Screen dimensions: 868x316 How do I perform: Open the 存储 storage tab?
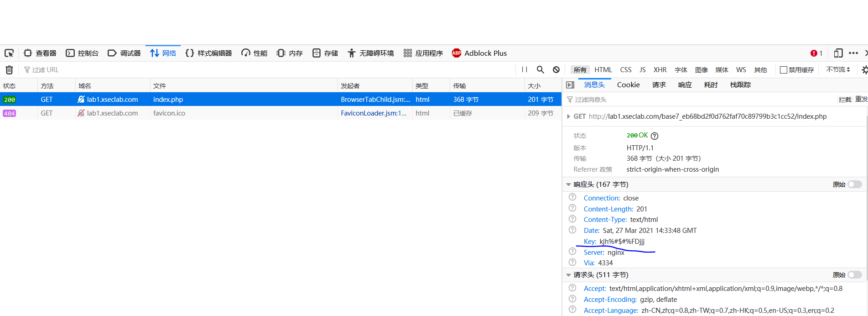(x=325, y=53)
